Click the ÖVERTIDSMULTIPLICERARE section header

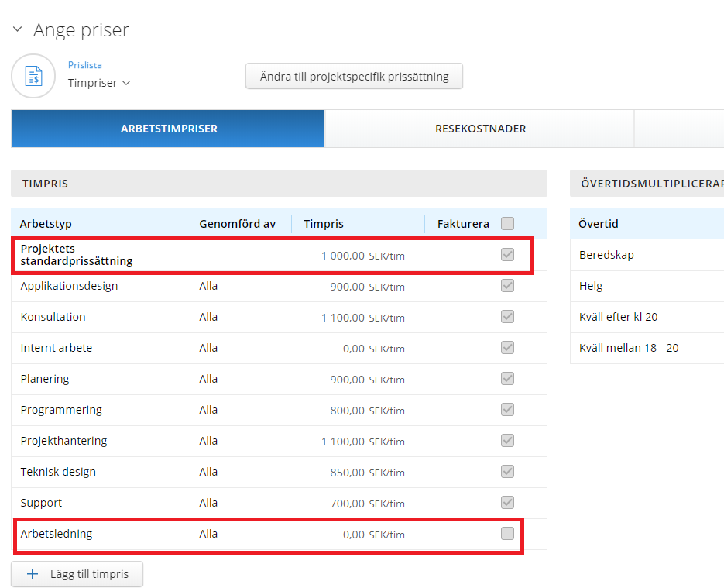pos(647,184)
